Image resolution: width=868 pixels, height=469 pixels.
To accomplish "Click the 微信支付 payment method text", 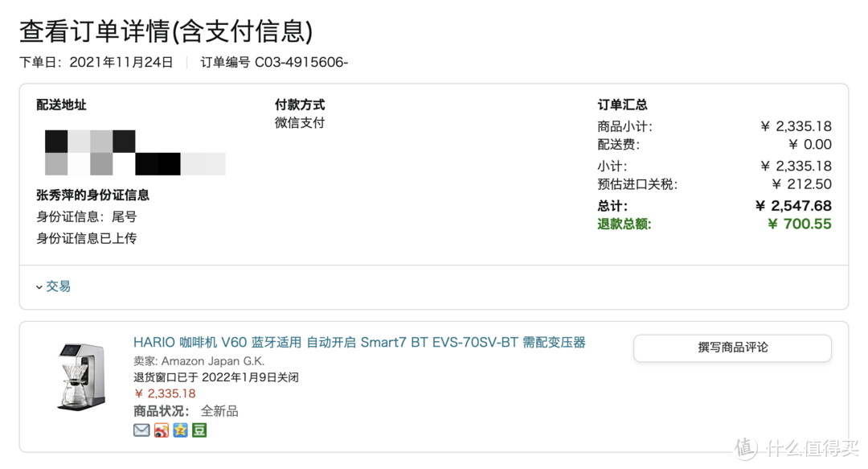I will pos(300,122).
